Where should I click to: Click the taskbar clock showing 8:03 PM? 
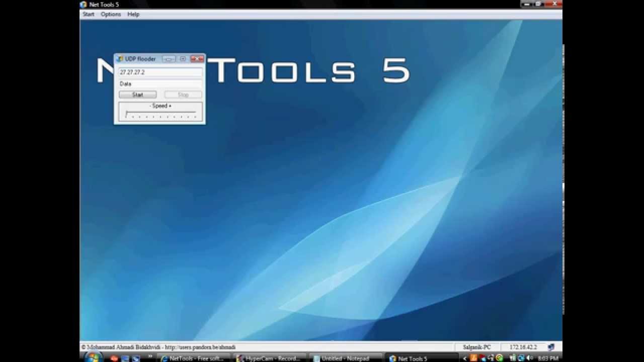click(548, 358)
